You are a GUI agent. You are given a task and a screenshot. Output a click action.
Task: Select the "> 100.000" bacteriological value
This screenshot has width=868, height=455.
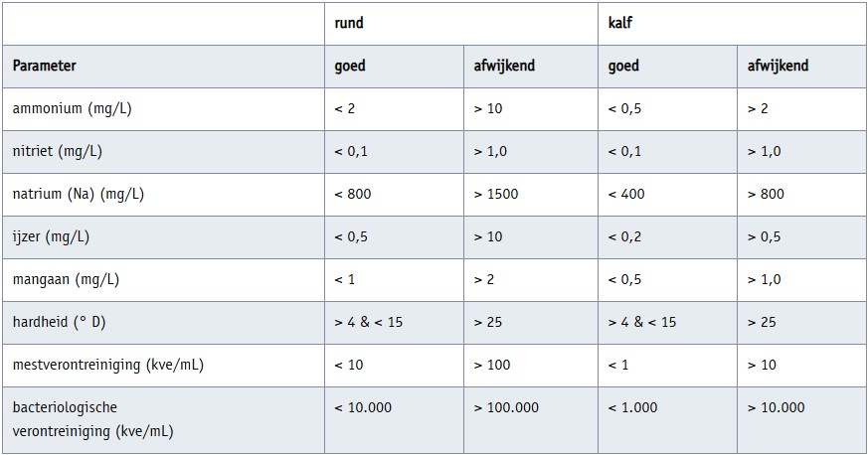pos(507,407)
